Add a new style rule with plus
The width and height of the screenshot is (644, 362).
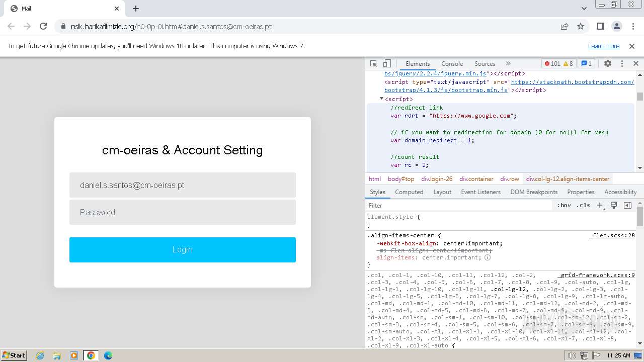(600, 205)
